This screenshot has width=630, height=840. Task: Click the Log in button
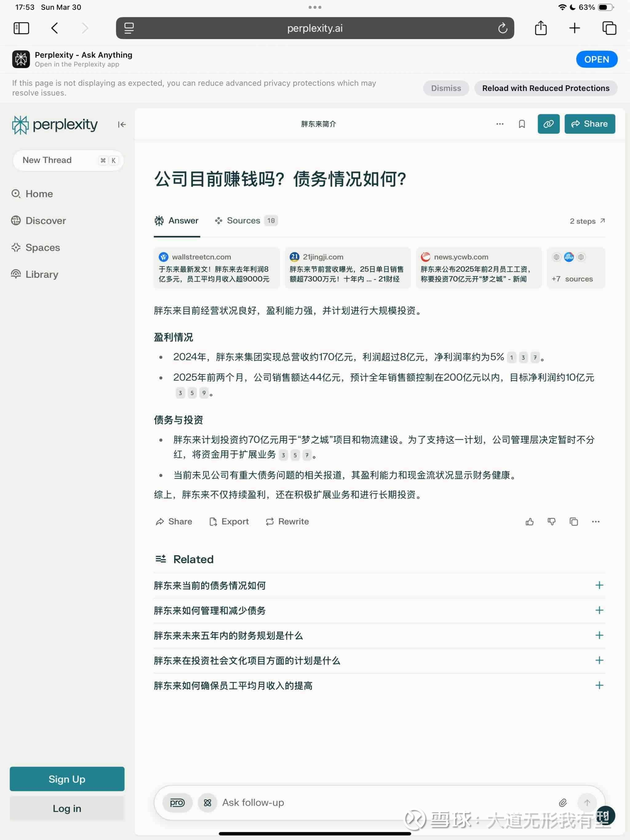pyautogui.click(x=67, y=808)
